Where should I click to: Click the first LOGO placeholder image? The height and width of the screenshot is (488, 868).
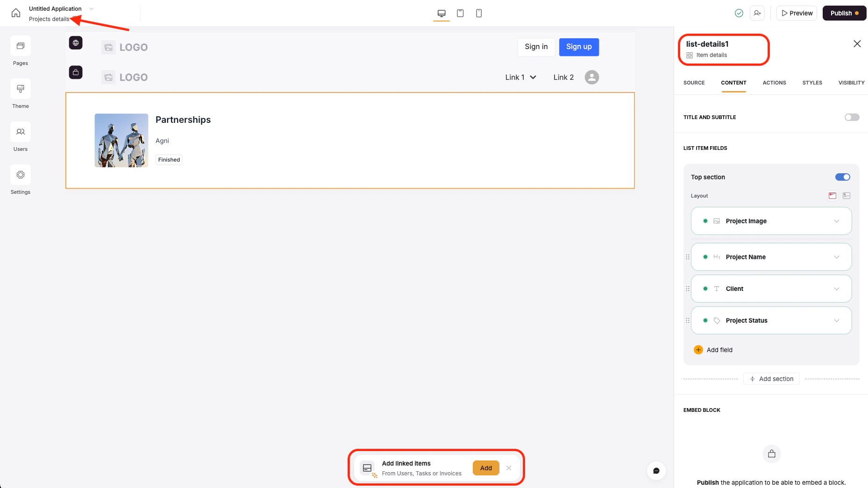click(x=108, y=47)
